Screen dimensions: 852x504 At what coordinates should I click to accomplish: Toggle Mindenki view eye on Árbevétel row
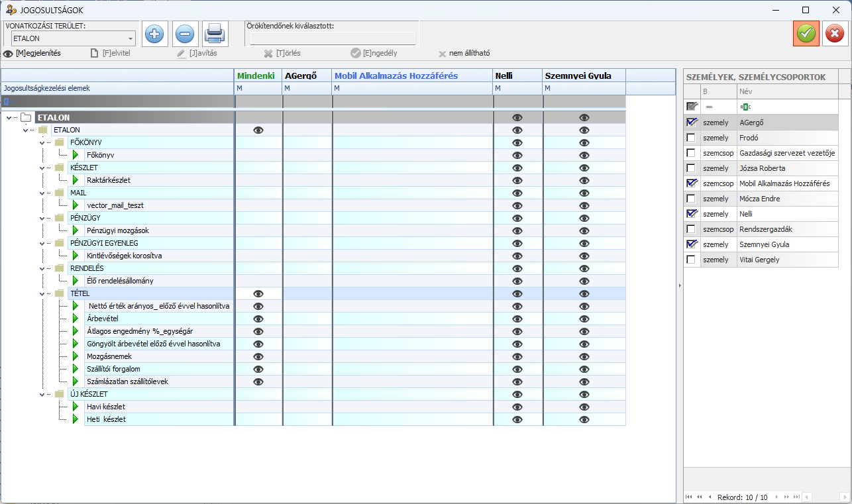(258, 319)
